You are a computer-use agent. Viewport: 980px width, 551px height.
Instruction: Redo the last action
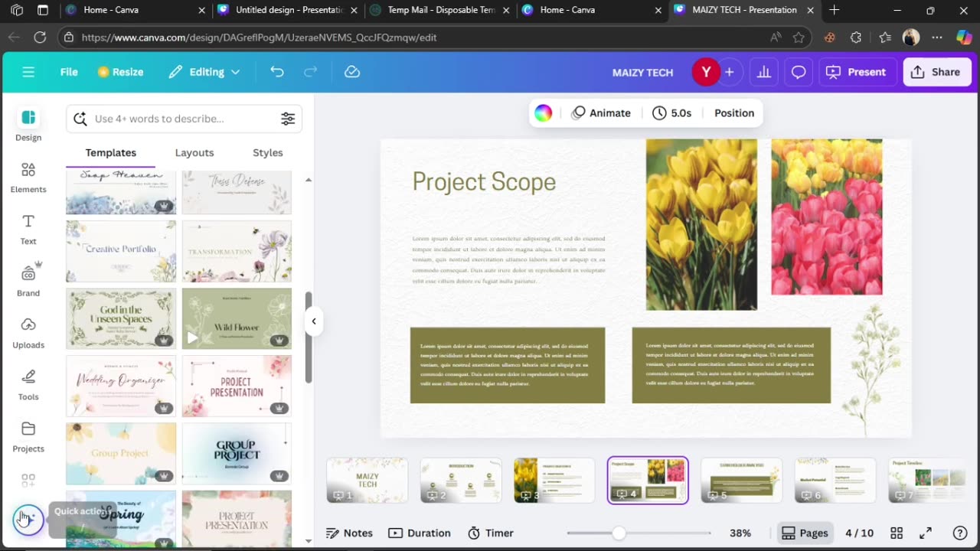311,72
